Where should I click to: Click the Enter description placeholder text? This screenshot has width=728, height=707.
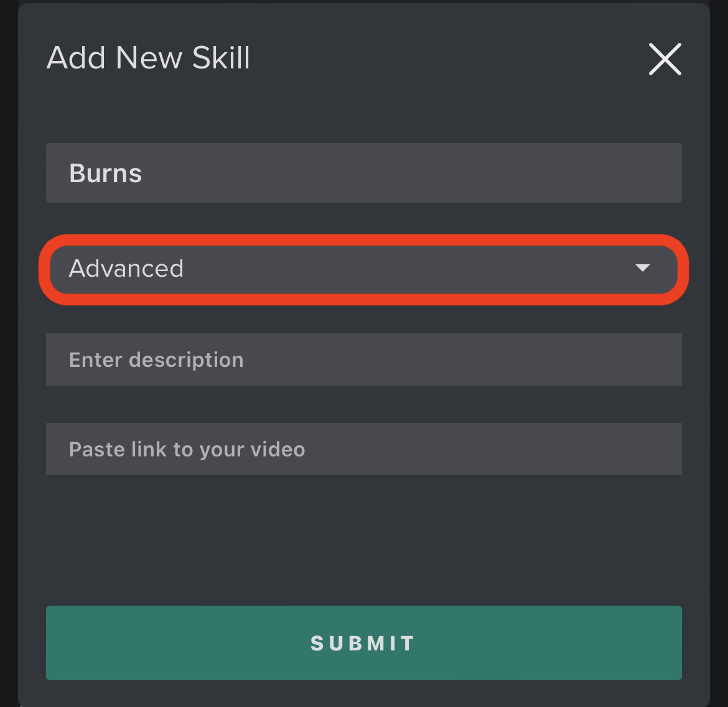pos(156,360)
